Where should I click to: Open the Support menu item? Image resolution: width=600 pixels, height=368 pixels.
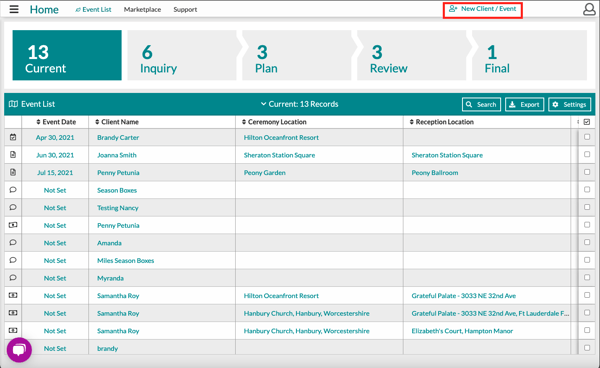[185, 10]
